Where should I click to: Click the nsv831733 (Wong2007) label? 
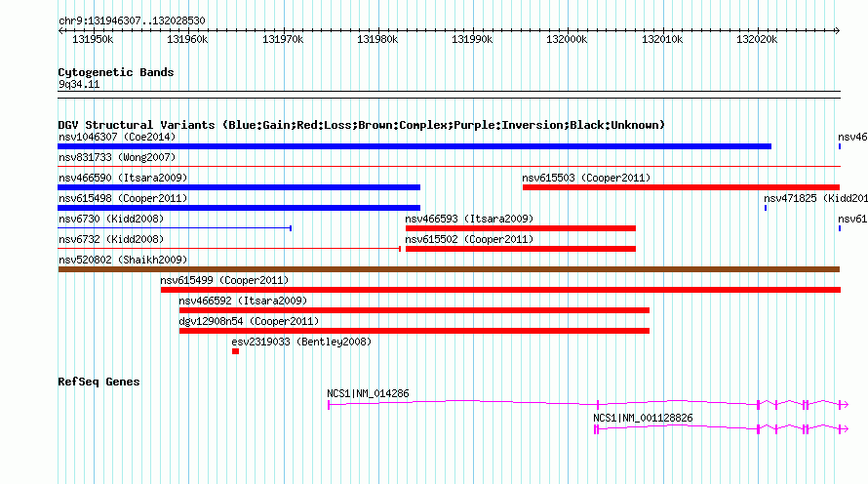click(x=117, y=157)
